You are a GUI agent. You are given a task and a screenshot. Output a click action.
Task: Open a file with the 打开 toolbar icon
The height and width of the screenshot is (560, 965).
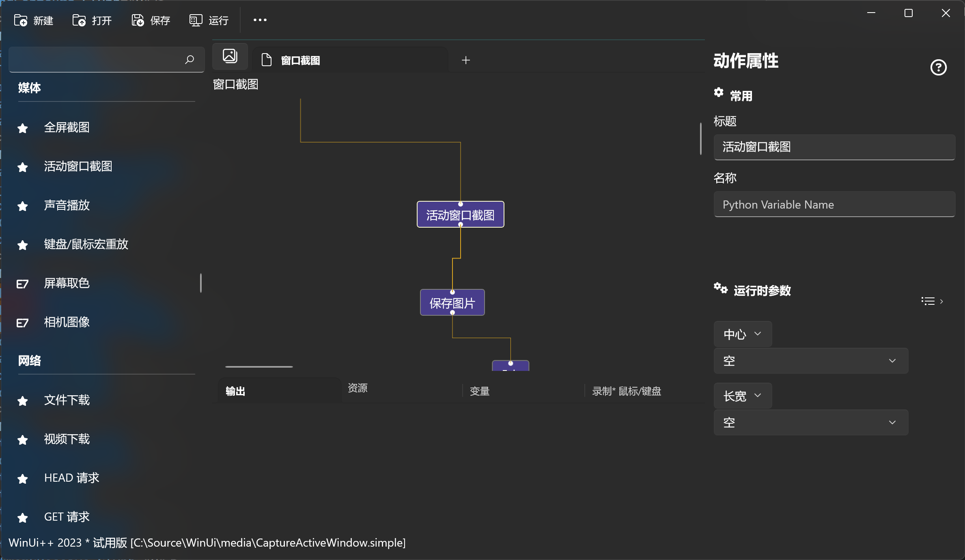(79, 20)
